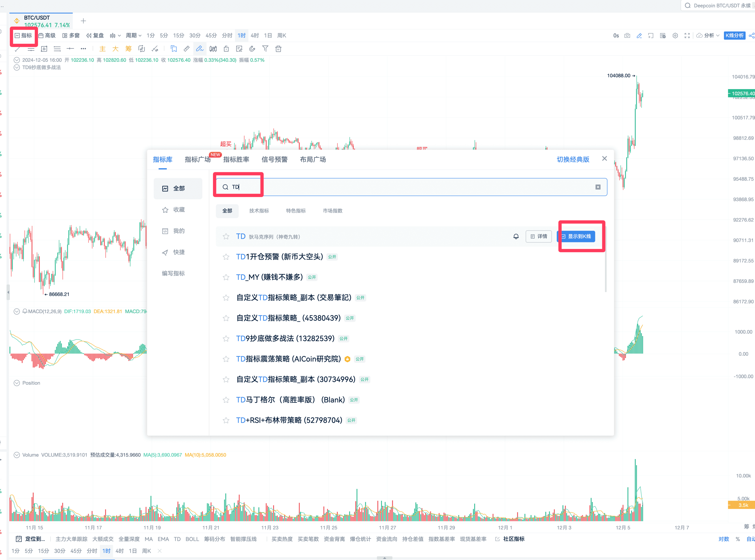This screenshot has height=560, width=755.
Task: Collapse the Volume pane chevron
Action: [x=17, y=455]
